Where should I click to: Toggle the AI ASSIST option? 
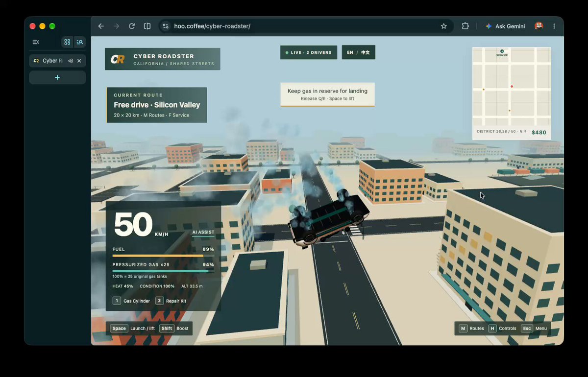[203, 233]
